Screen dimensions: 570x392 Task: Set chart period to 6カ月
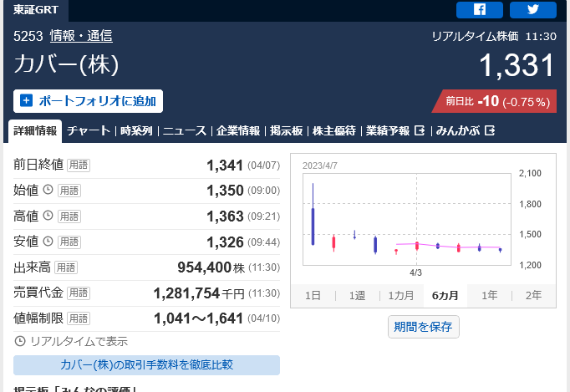(x=445, y=295)
